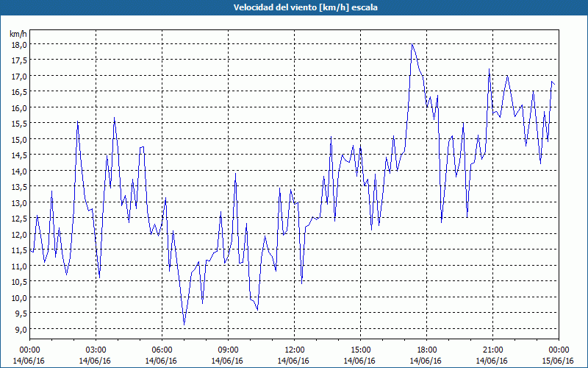Click the '12,5' y-axis label

click(19, 219)
